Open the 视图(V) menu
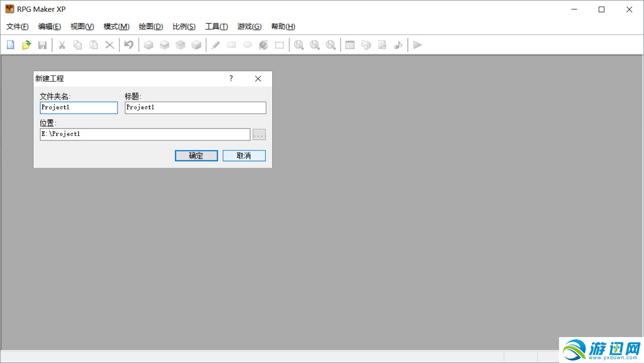This screenshot has width=644, height=363. 82,26
